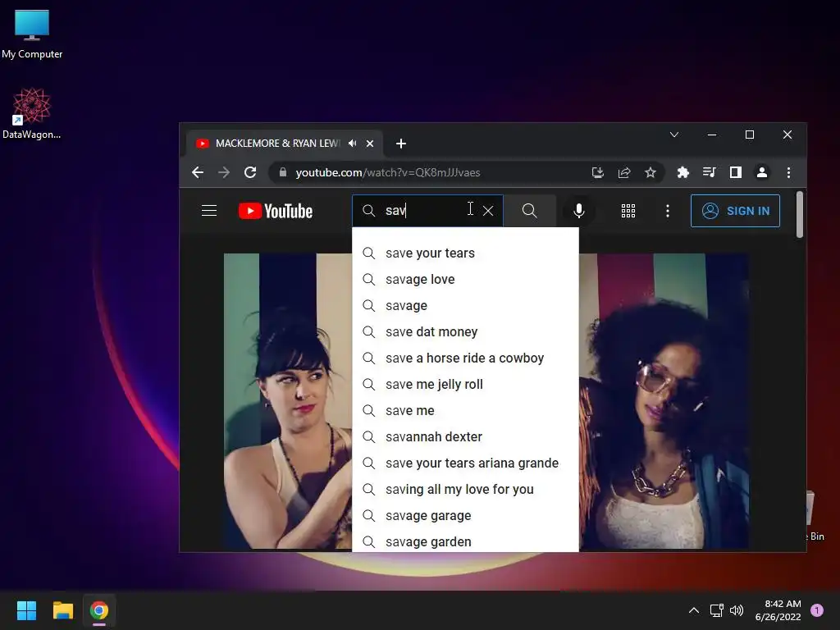Show hidden system tray icons
This screenshot has width=840, height=630.
coord(693,610)
